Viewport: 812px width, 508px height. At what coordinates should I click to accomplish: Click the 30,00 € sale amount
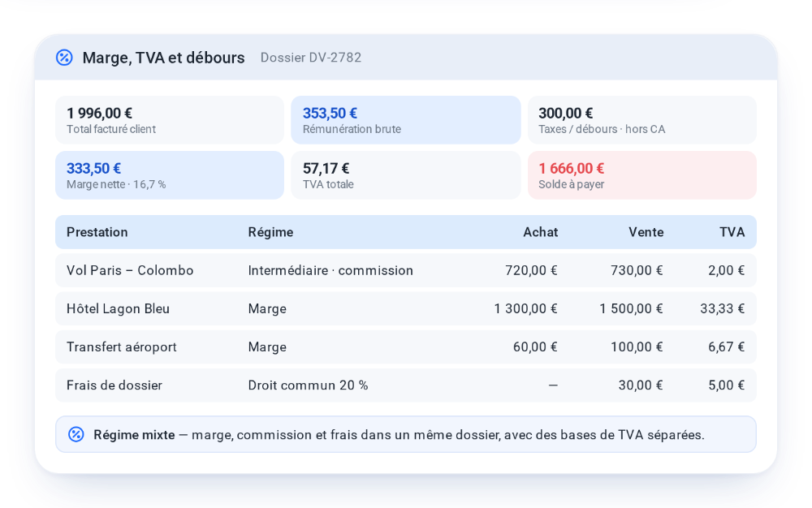click(x=641, y=385)
